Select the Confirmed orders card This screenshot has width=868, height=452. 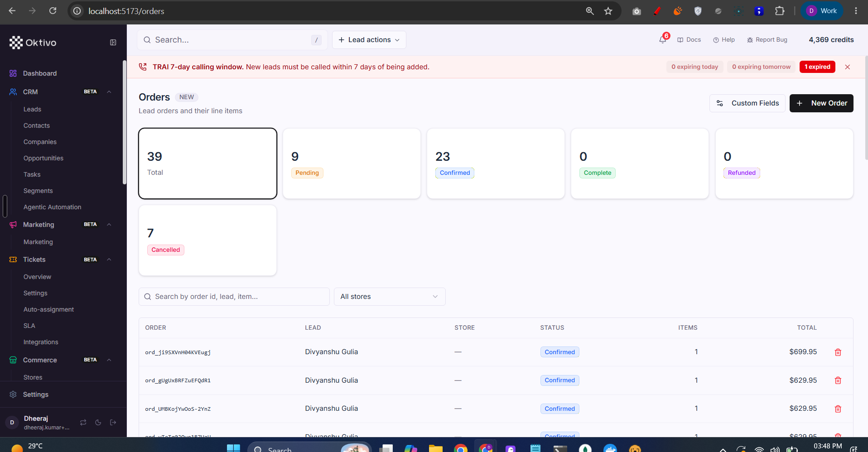point(496,163)
